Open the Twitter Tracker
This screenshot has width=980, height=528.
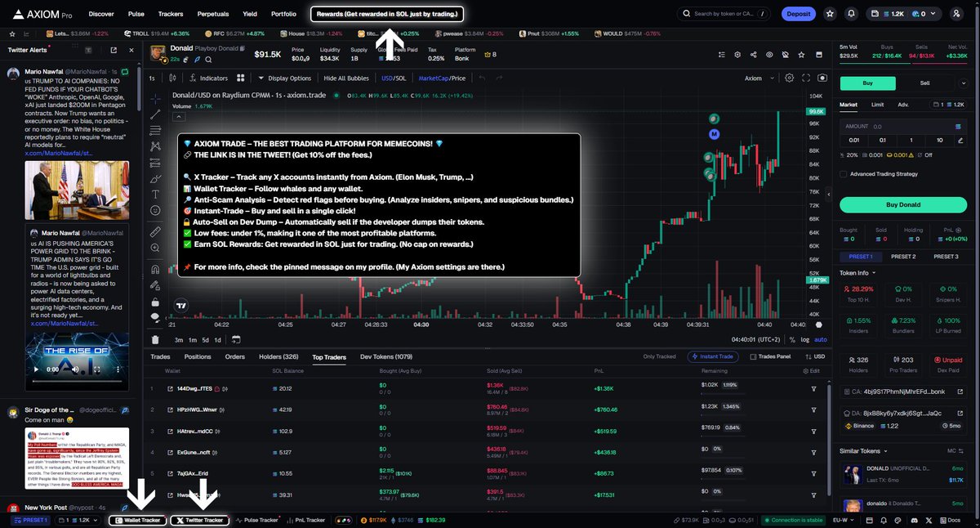200,520
